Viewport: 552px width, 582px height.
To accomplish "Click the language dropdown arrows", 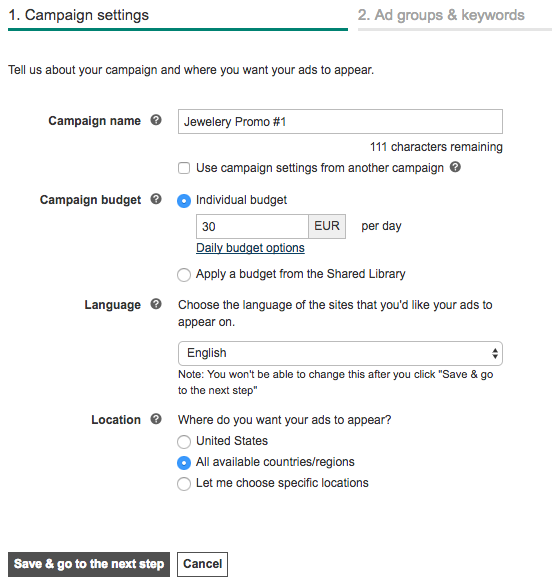I will point(494,353).
